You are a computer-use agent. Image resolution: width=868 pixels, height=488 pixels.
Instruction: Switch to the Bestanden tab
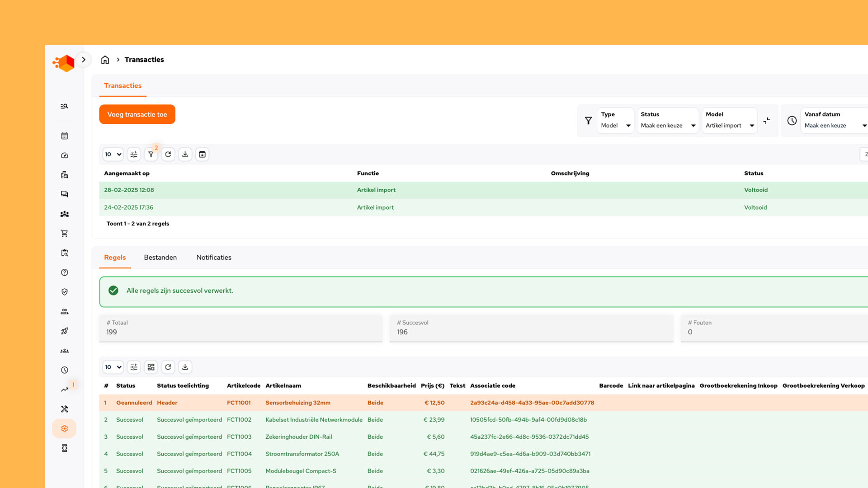tap(160, 258)
